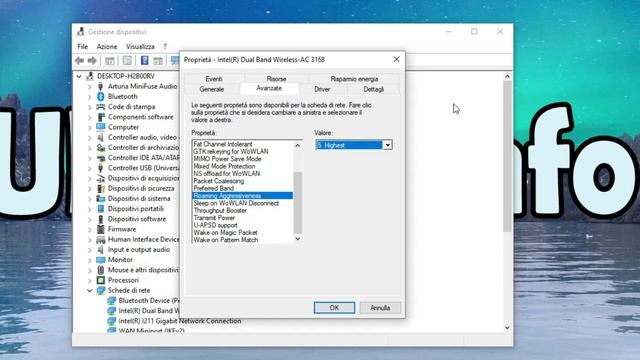Switch to the Risparmio energia tab

pyautogui.click(x=354, y=79)
